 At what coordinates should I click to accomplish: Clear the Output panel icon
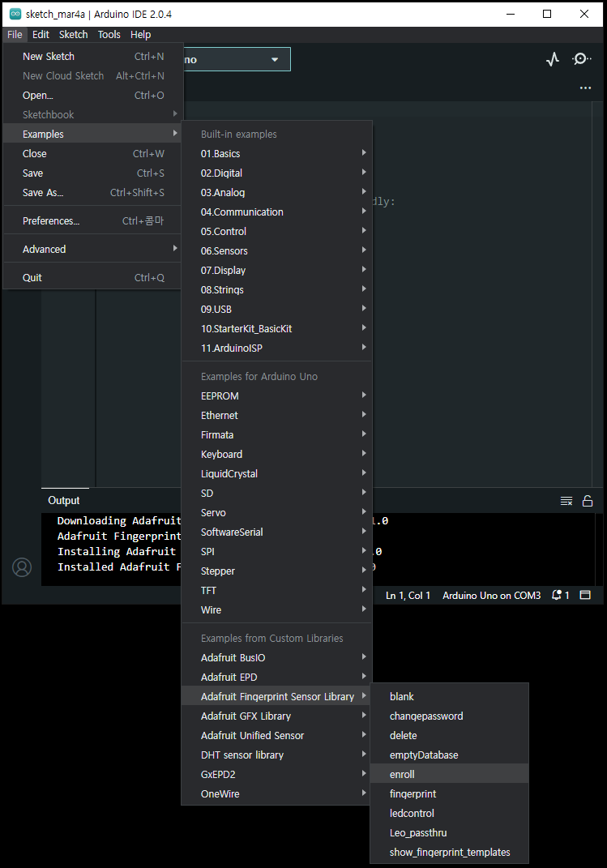coord(566,501)
